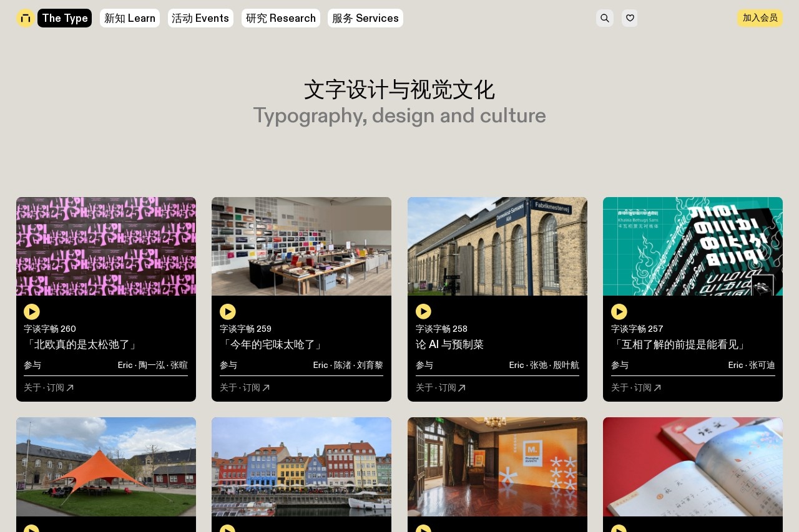Play episode 字谈字畅 257
This screenshot has height=532, width=799.
tap(619, 312)
